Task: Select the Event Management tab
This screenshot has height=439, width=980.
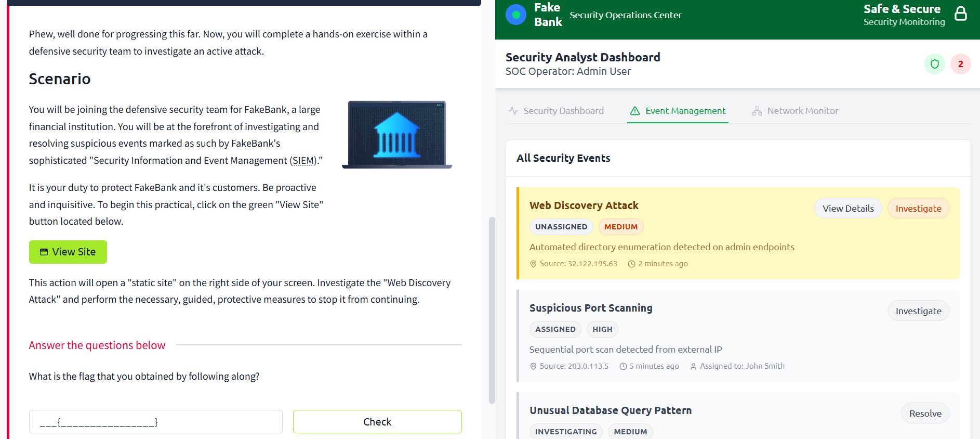Action: coord(678,111)
